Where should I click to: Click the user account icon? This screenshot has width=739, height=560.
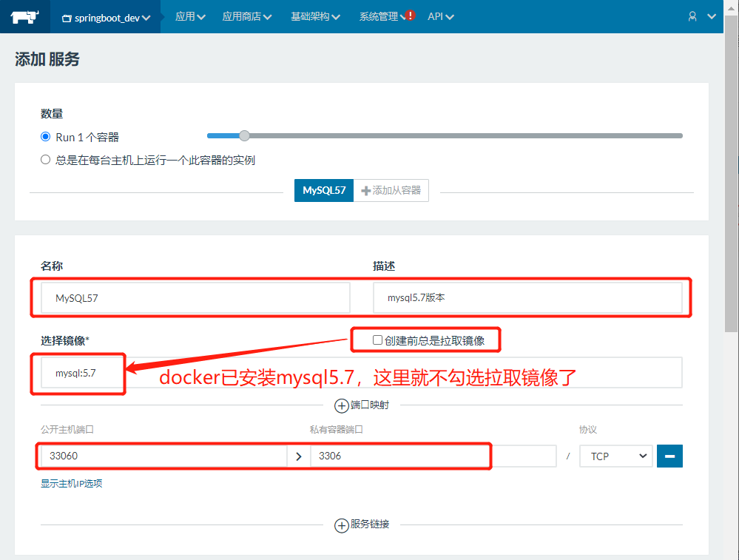[692, 16]
